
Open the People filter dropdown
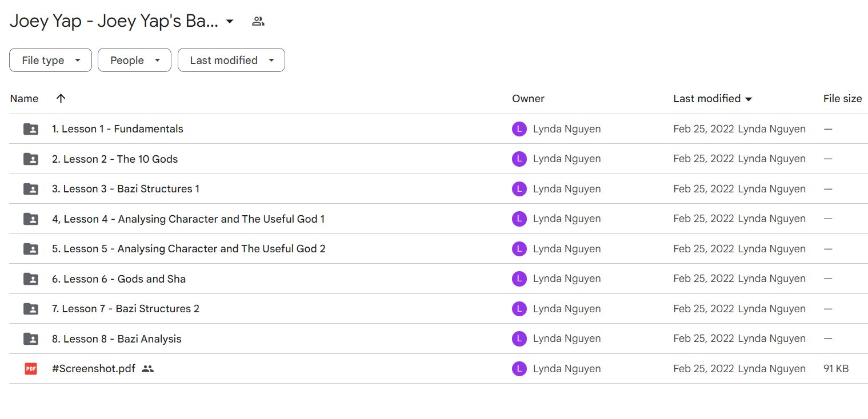click(134, 60)
